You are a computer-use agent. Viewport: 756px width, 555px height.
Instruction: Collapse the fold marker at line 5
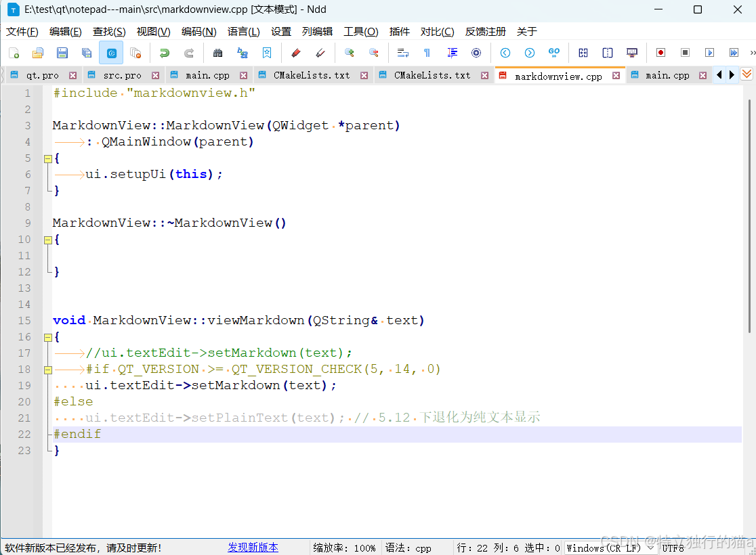click(x=47, y=158)
